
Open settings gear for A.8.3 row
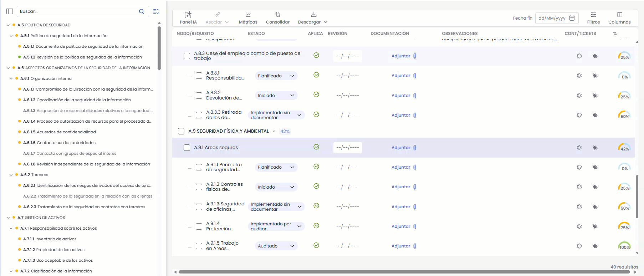tap(579, 56)
